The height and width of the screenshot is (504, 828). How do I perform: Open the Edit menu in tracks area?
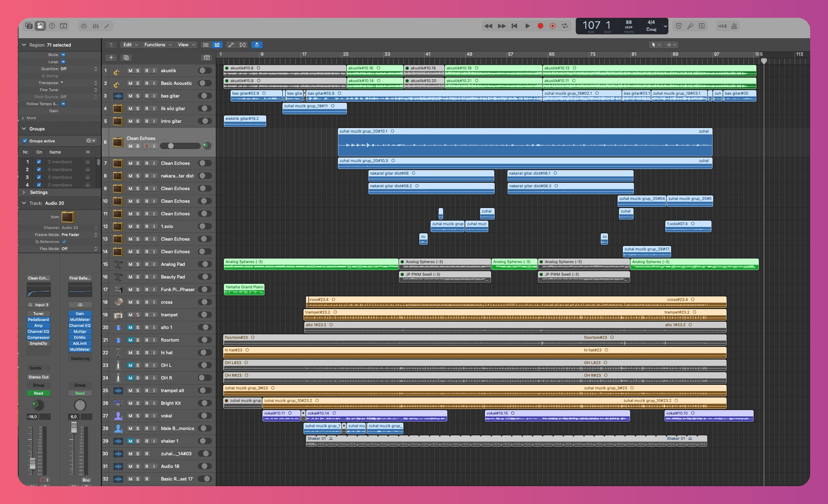(x=130, y=45)
